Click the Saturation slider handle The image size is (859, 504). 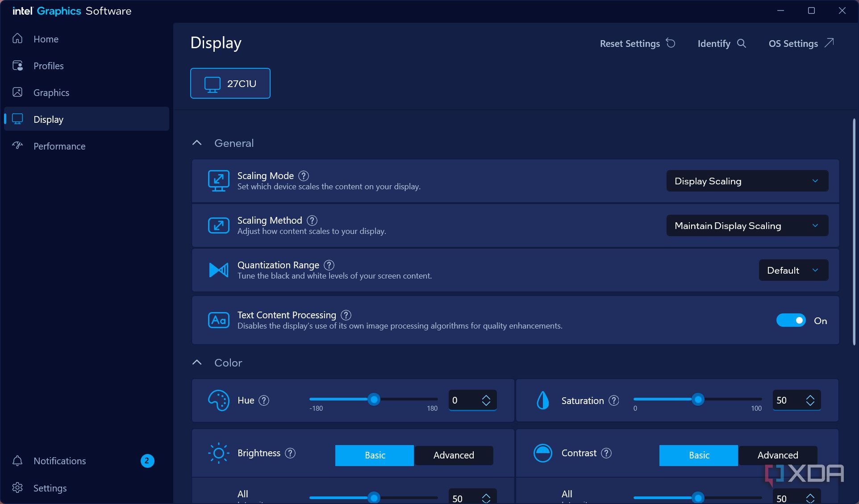[x=698, y=399]
